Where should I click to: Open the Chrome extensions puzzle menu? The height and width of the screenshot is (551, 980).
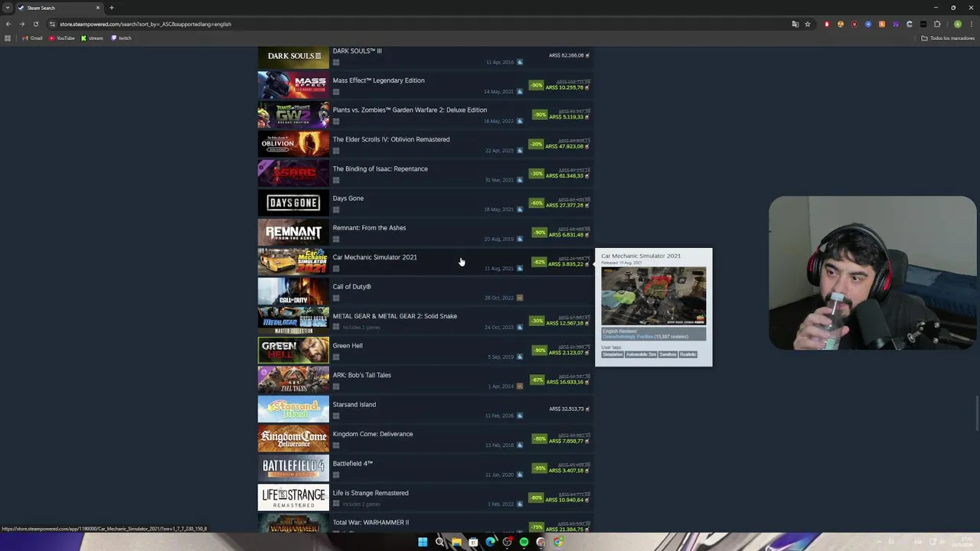coord(937,24)
